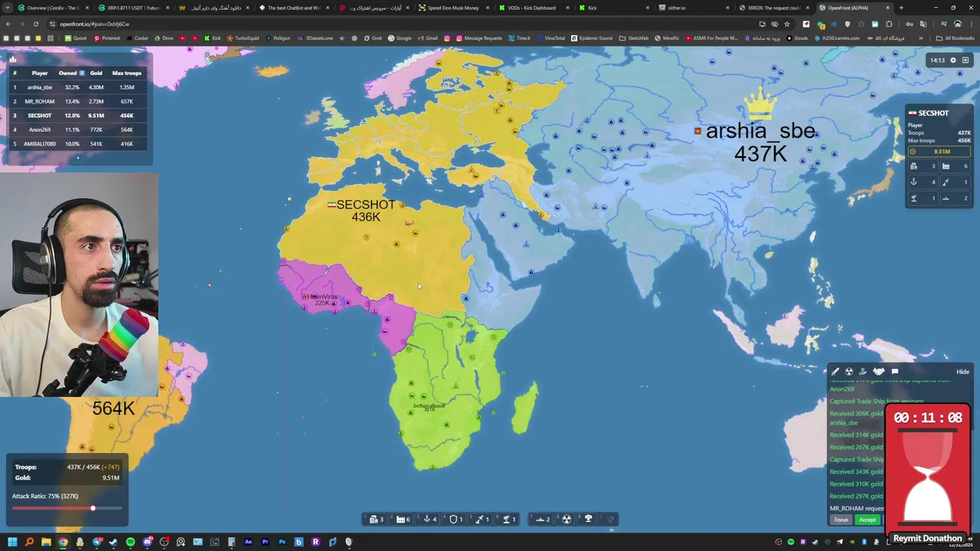Filter events by alliance icon in log

pos(878,372)
